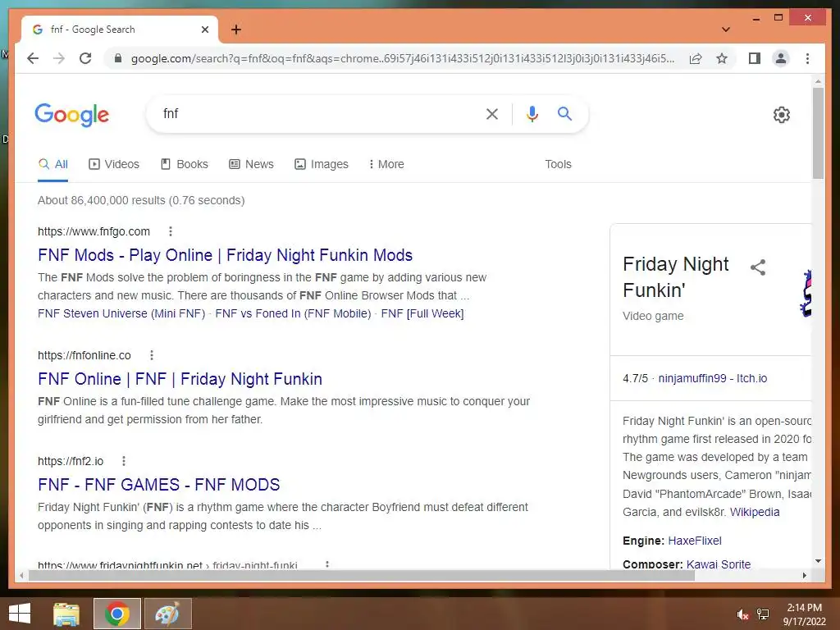Switch to Images results
840x630 pixels.
(322, 164)
